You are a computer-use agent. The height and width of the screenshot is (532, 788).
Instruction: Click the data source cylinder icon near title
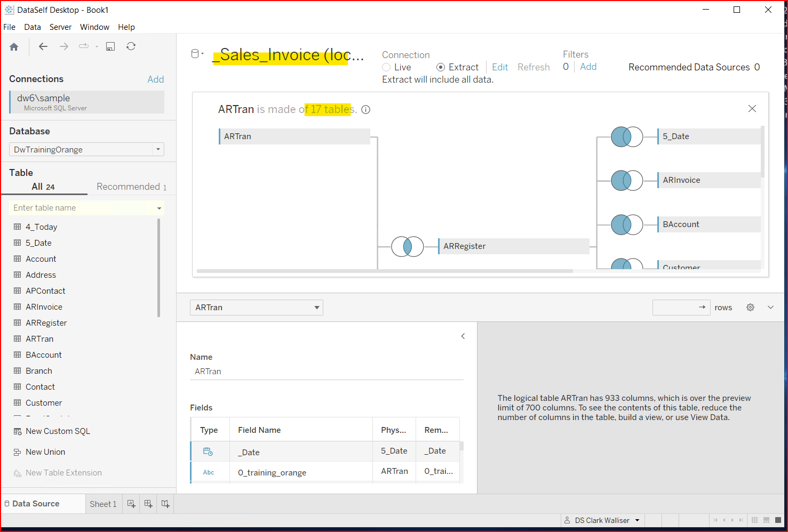pos(194,53)
